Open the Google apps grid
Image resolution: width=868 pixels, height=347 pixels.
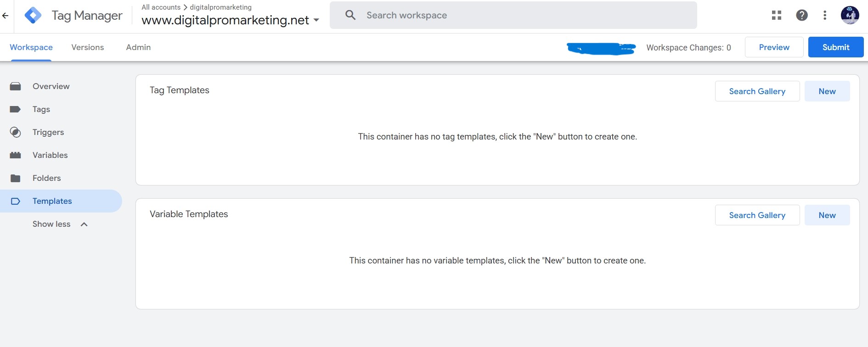click(777, 15)
